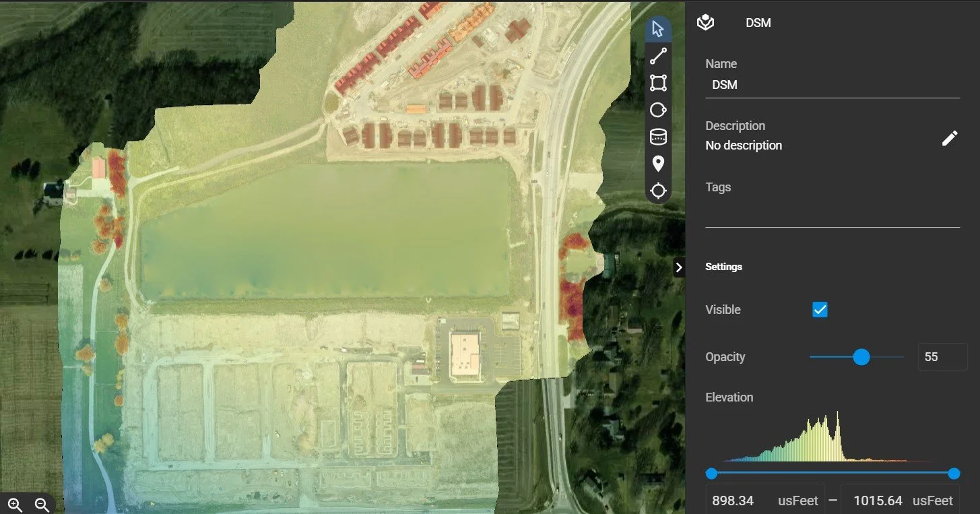Uncheck the Visible checkbox
The image size is (980, 514).
pyautogui.click(x=820, y=310)
